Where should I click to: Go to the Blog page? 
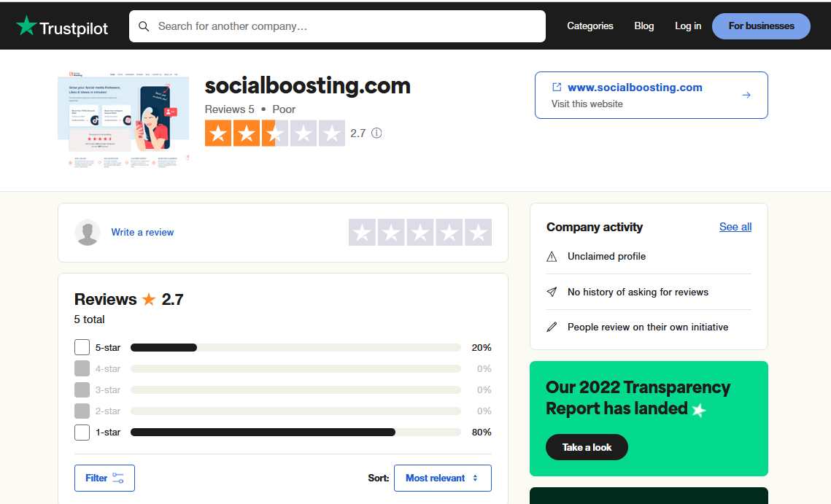pyautogui.click(x=644, y=26)
